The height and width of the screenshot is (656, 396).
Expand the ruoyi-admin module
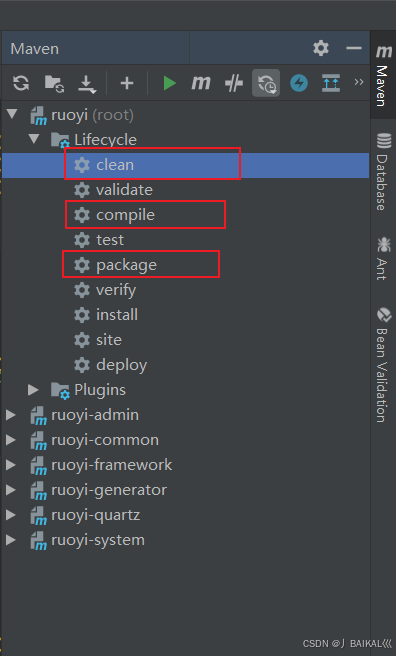[x=10, y=415]
